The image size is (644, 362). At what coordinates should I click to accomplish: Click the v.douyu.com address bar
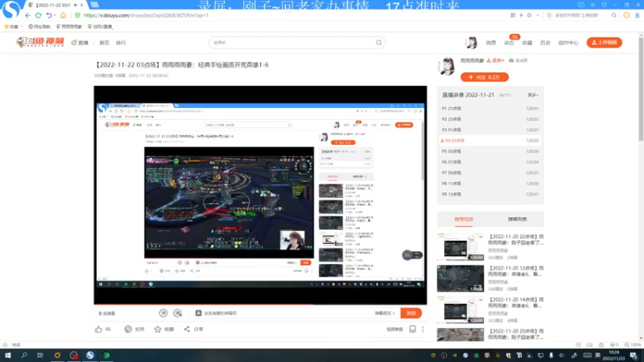click(146, 15)
